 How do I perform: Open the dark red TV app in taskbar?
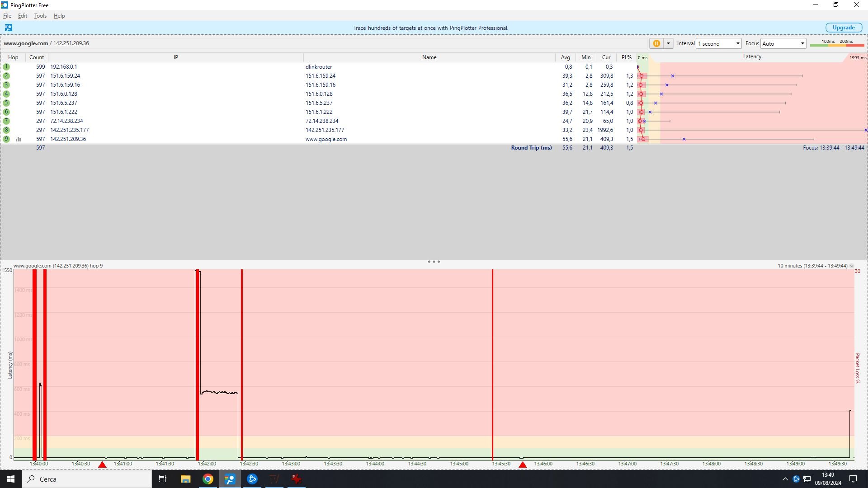pos(274,479)
